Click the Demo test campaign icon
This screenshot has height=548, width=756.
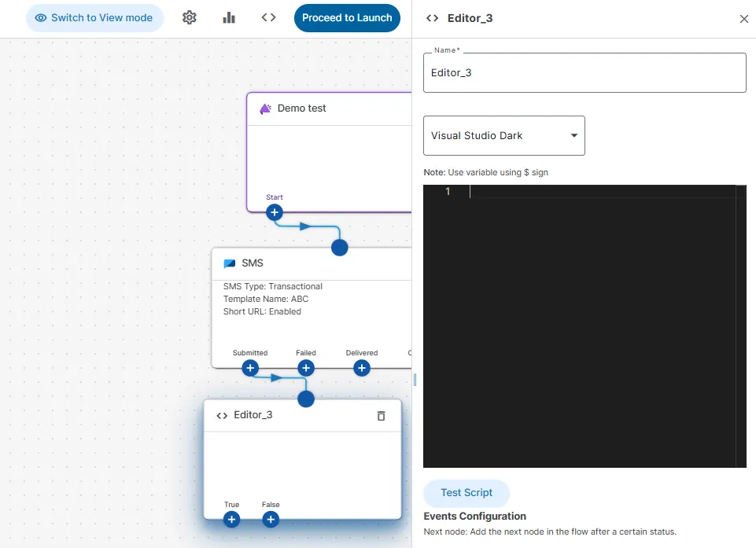[x=265, y=109]
